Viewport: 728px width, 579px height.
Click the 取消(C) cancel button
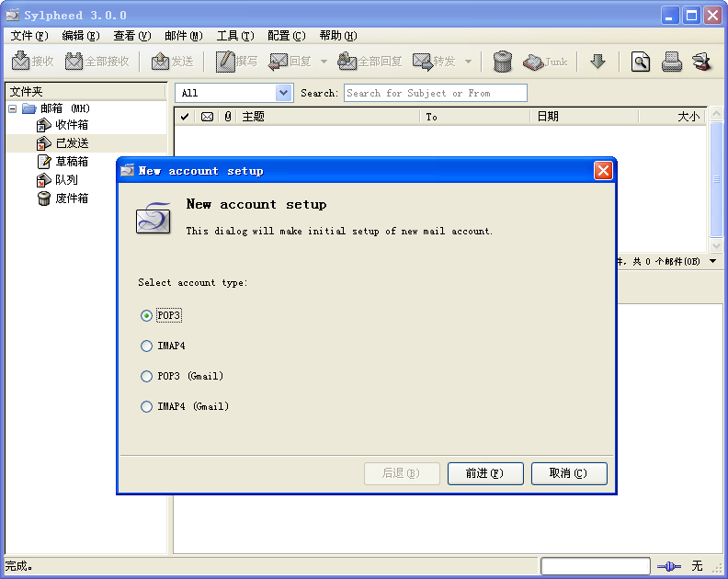(x=569, y=473)
